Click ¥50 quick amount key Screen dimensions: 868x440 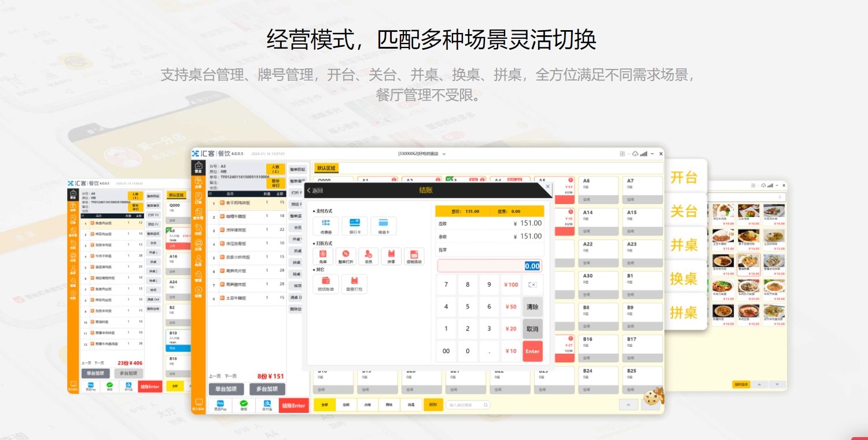[511, 306]
